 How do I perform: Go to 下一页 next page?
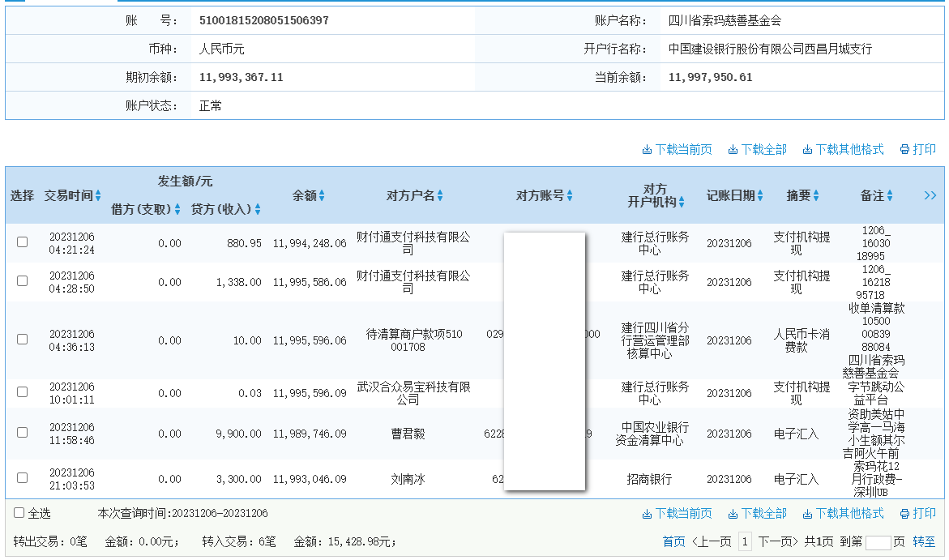[x=778, y=541]
